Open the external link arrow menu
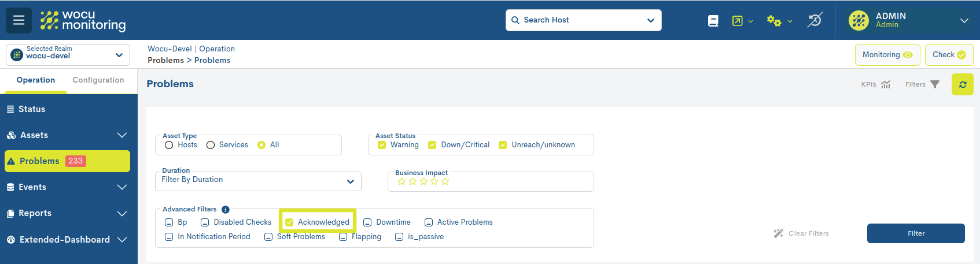The height and width of the screenshot is (264, 980). coord(742,21)
